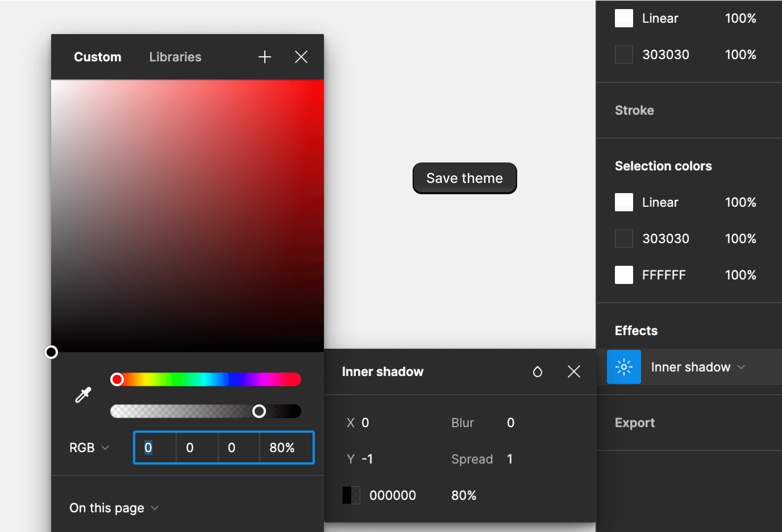782x532 pixels.
Task: Open the Inner shadow effect type dropdown
Action: point(698,367)
